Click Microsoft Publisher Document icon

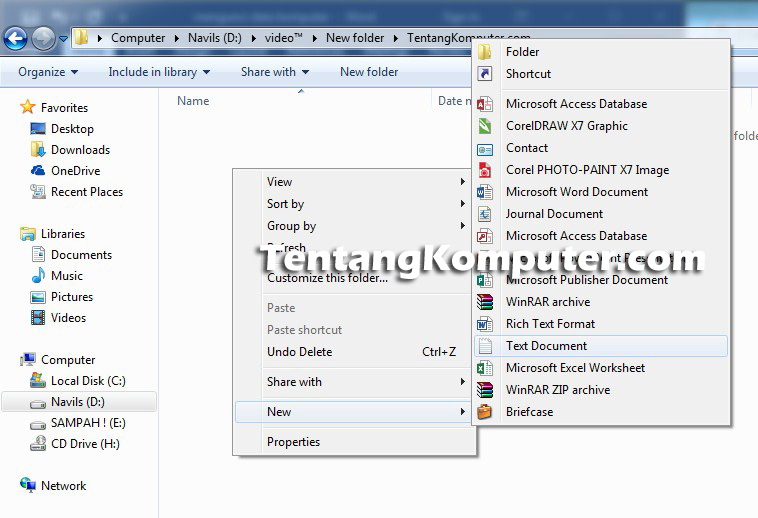point(485,280)
